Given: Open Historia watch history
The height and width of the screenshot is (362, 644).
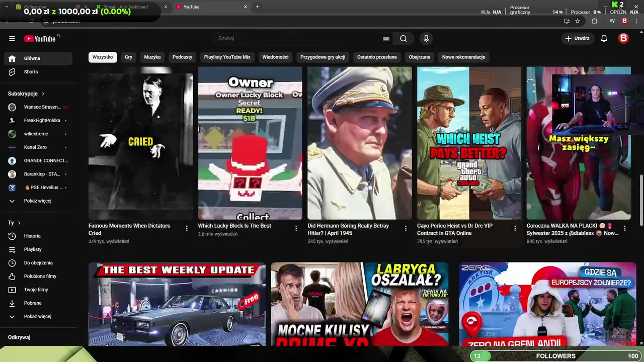Looking at the screenshot, I should [38, 236].
